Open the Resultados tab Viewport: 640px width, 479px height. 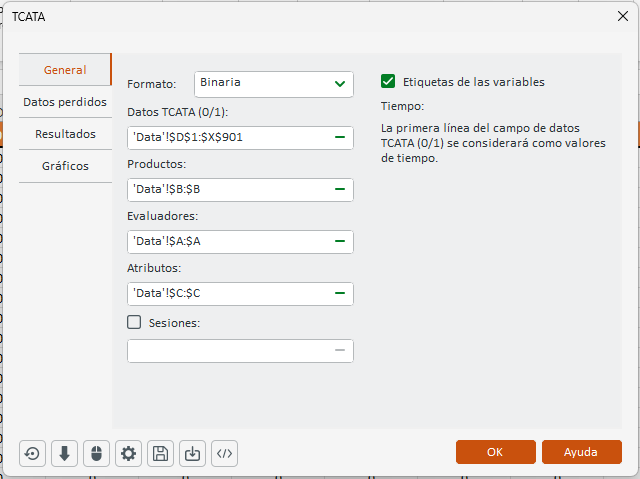point(65,134)
